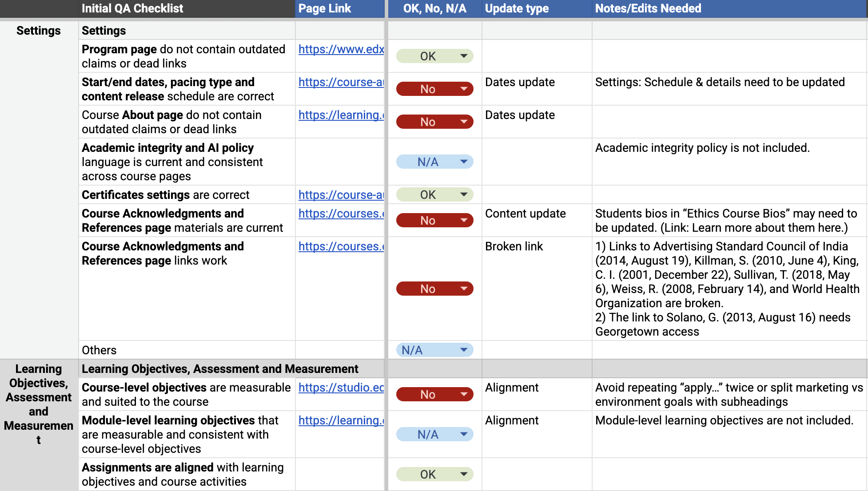The image size is (868, 491).
Task: Open OK dropdown for Certificates settings row
Action: coord(463,195)
